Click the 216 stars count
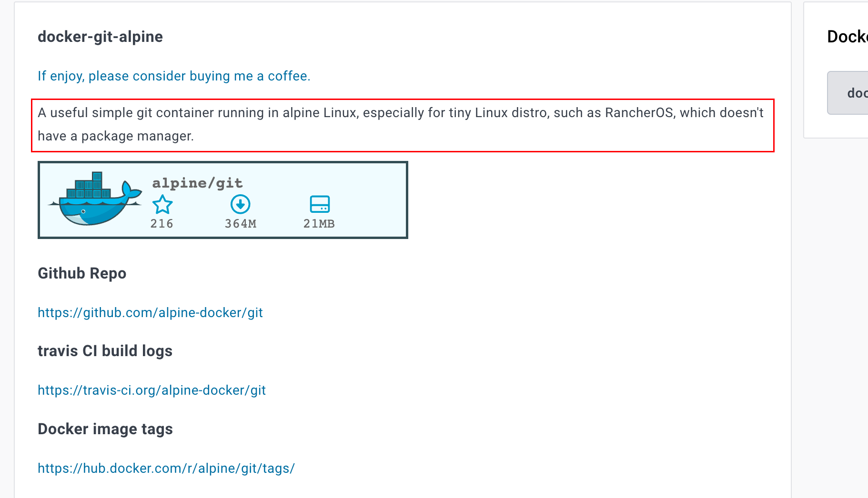The width and height of the screenshot is (868, 498). (x=162, y=224)
